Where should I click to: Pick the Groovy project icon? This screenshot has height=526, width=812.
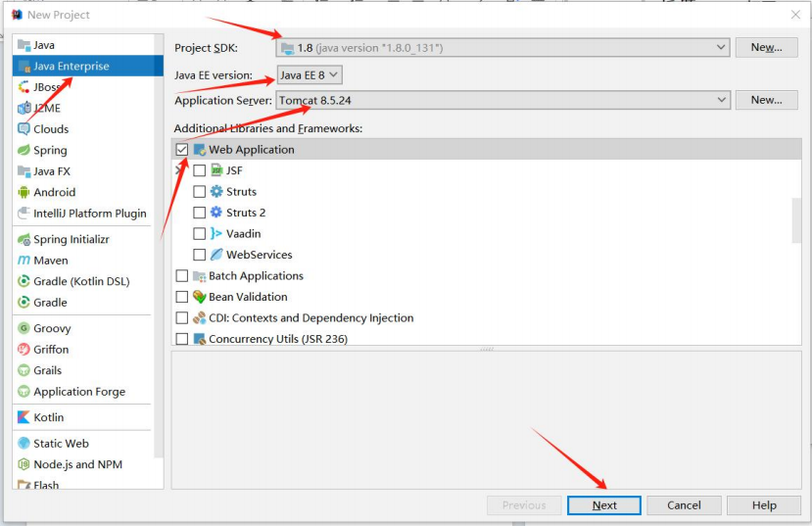(24, 328)
